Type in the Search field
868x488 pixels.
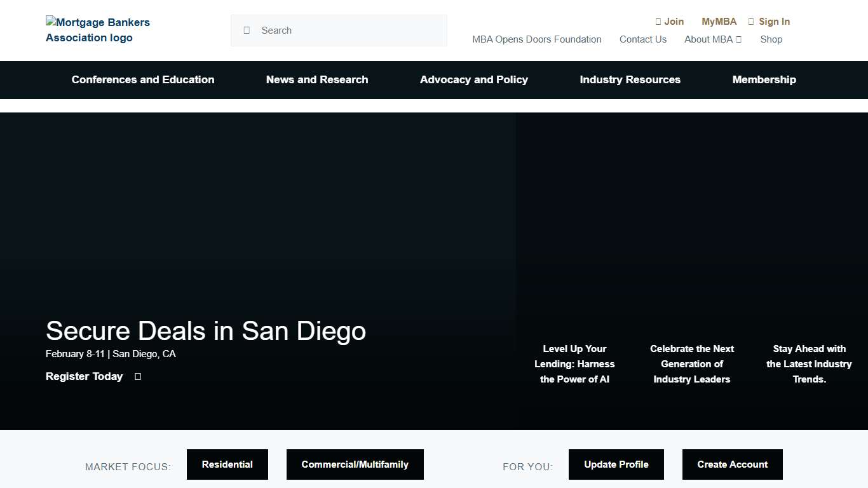(349, 30)
